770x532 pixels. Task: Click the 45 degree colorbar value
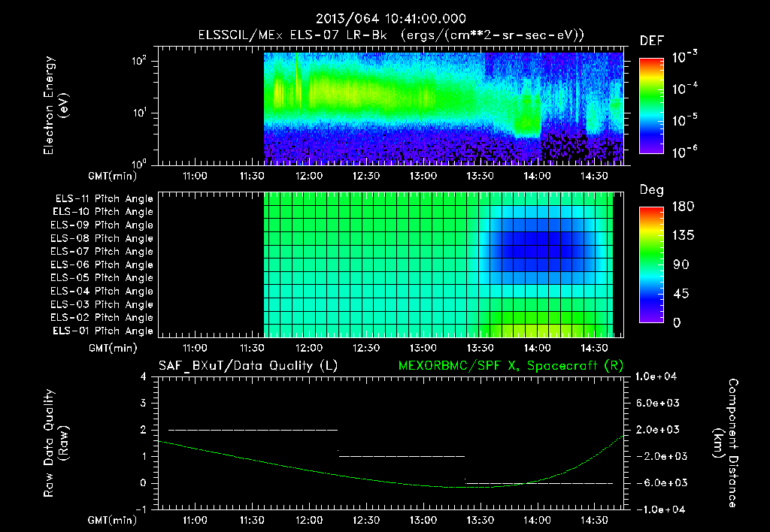tap(681, 294)
